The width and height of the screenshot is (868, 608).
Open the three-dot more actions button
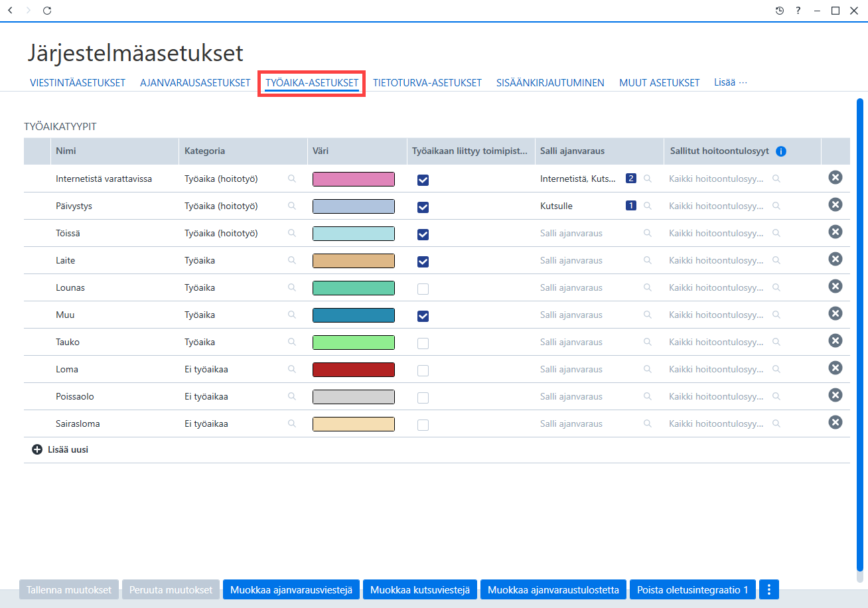tap(769, 589)
